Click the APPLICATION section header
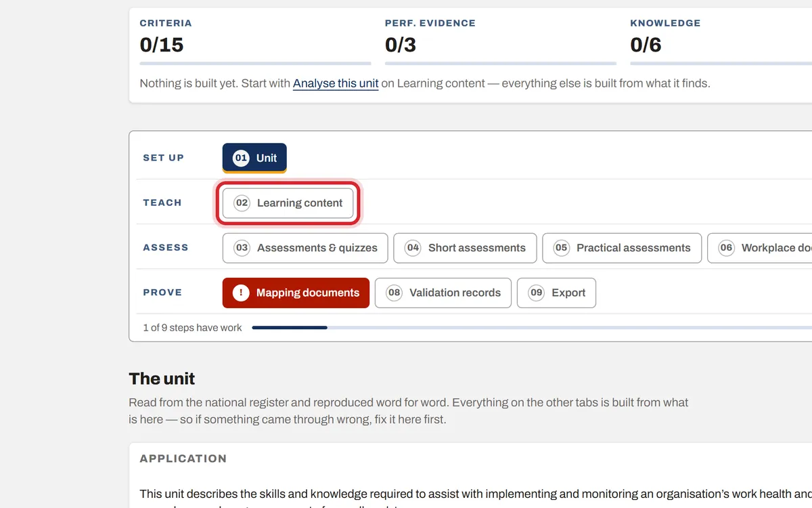The height and width of the screenshot is (508, 812). pyautogui.click(x=183, y=459)
